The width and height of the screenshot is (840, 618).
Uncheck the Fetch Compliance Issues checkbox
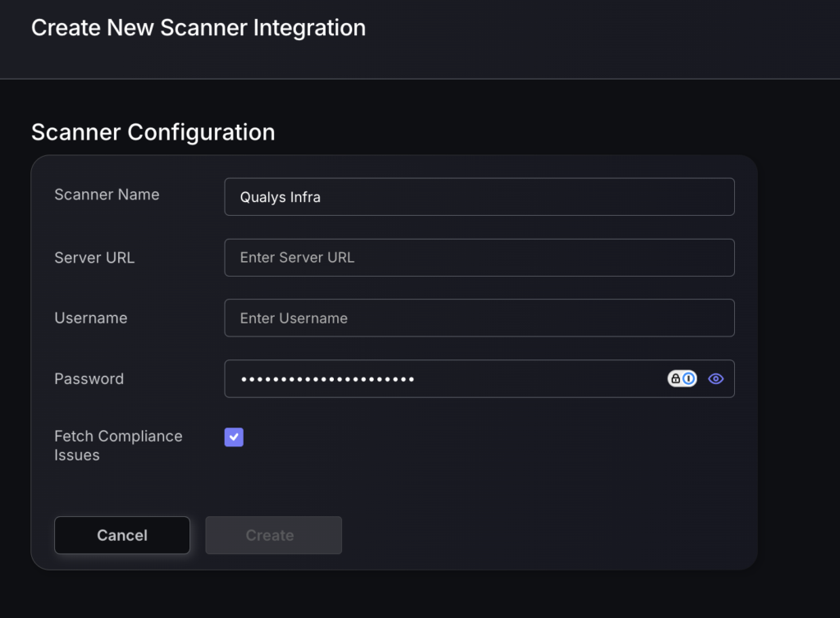234,437
